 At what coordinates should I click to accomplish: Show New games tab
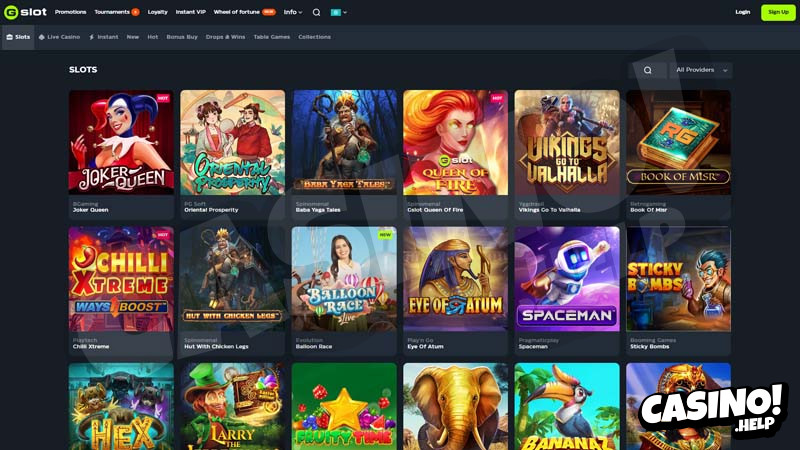click(133, 37)
